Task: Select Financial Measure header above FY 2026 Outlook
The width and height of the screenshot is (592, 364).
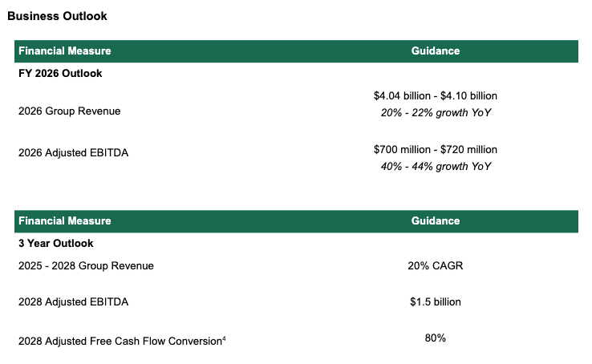Action: coord(65,51)
